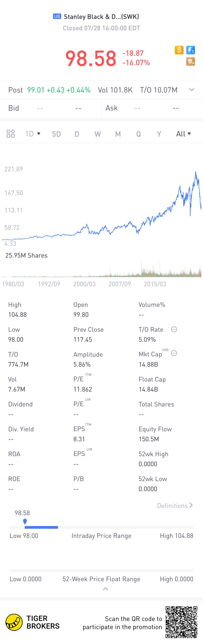This screenshot has height=644, width=203.
Task: Open the chart layout grid icon
Action: pos(11,134)
